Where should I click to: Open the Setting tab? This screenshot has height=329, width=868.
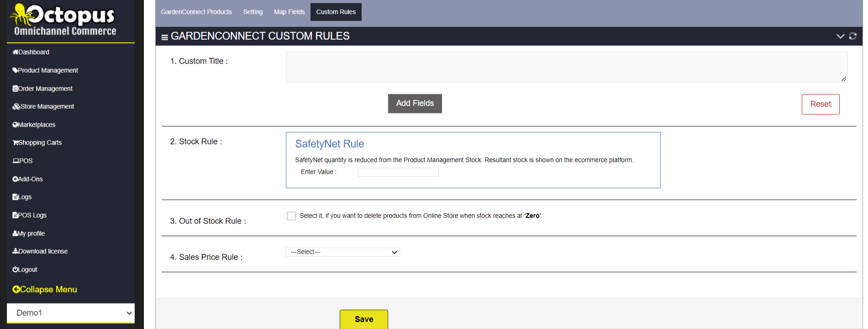253,12
